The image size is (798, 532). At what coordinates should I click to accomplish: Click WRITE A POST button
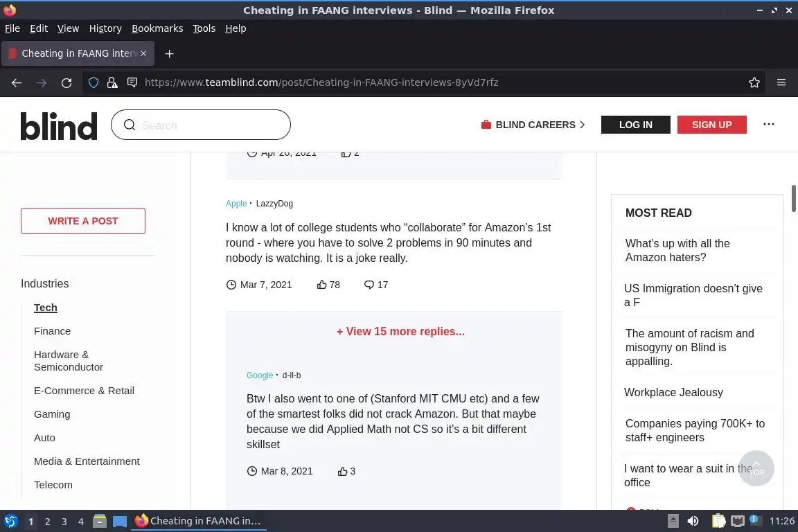point(83,221)
